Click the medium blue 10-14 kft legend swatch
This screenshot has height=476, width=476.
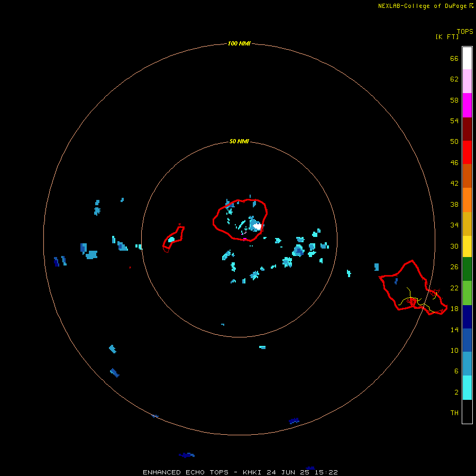click(467, 340)
